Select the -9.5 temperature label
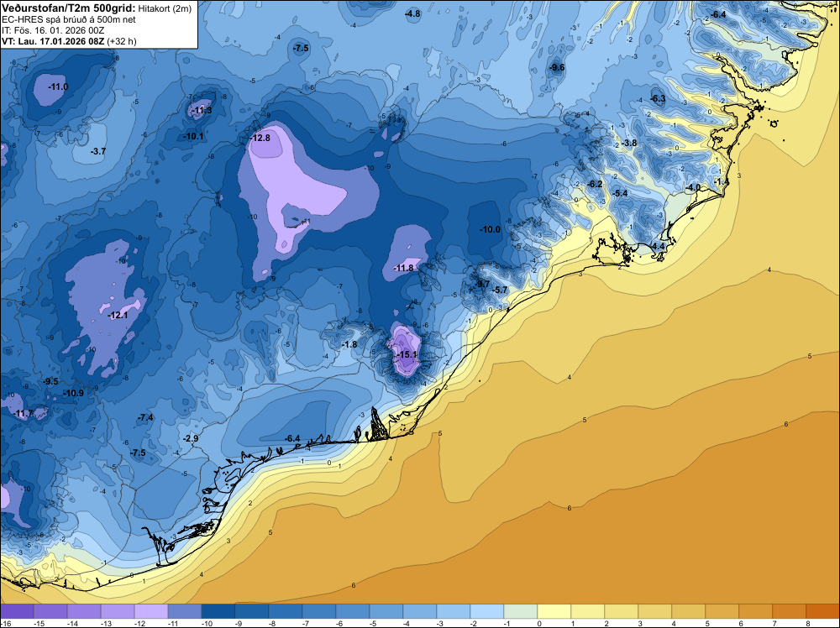 click(x=50, y=382)
